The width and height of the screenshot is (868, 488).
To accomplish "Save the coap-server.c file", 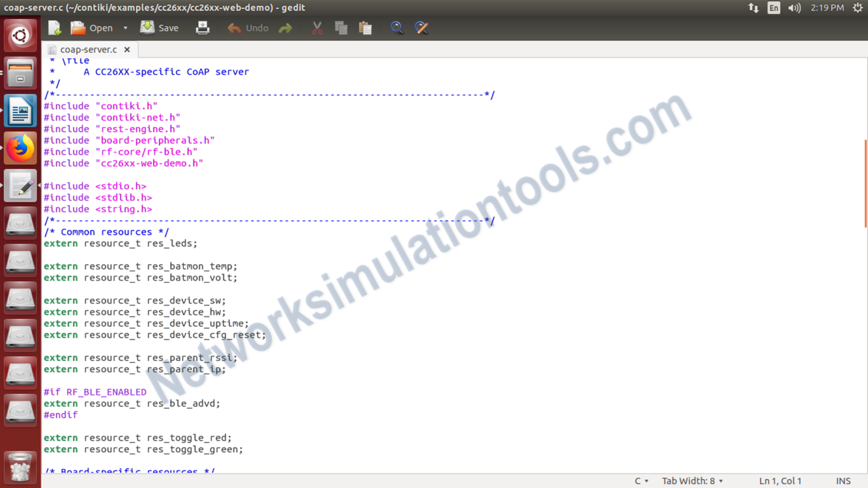I will 159,28.
